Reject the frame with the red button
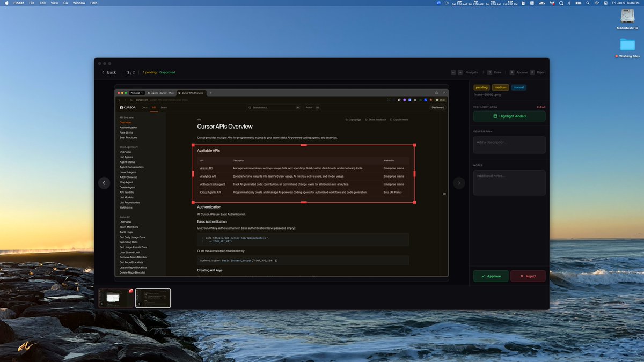This screenshot has height=362, width=644. coord(528,276)
